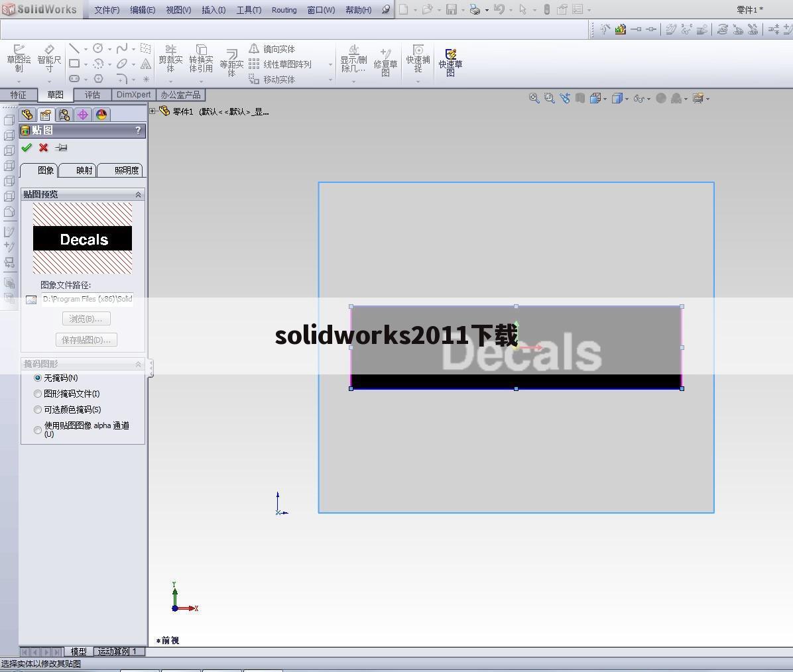
Task: Select the Sketch Fillet tool
Action: [x=122, y=79]
